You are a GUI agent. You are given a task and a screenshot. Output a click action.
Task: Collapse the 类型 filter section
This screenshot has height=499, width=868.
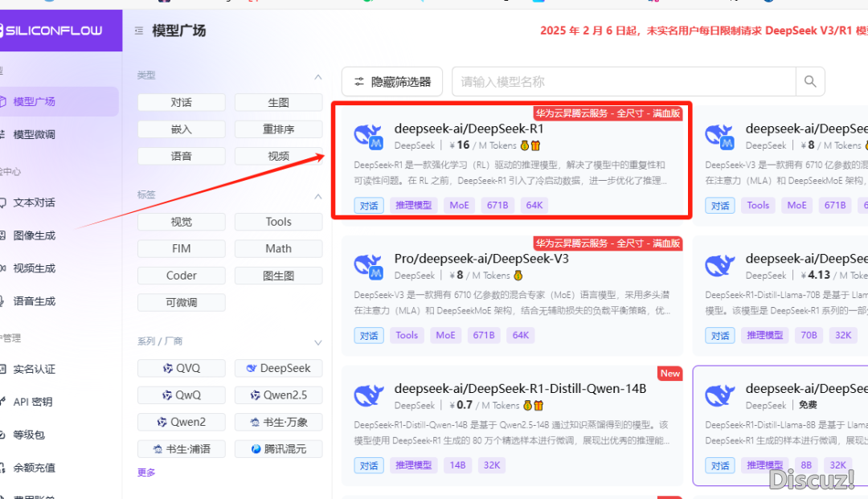pos(317,77)
